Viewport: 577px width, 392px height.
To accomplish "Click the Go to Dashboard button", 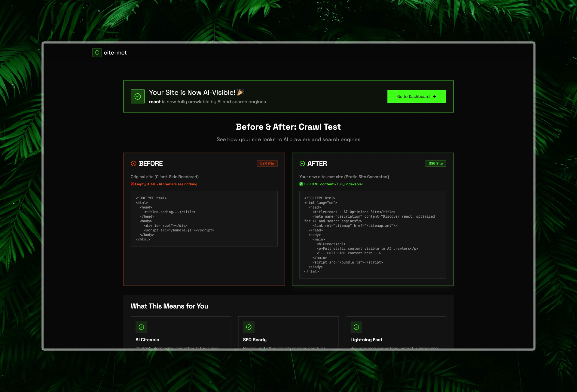I will [417, 96].
